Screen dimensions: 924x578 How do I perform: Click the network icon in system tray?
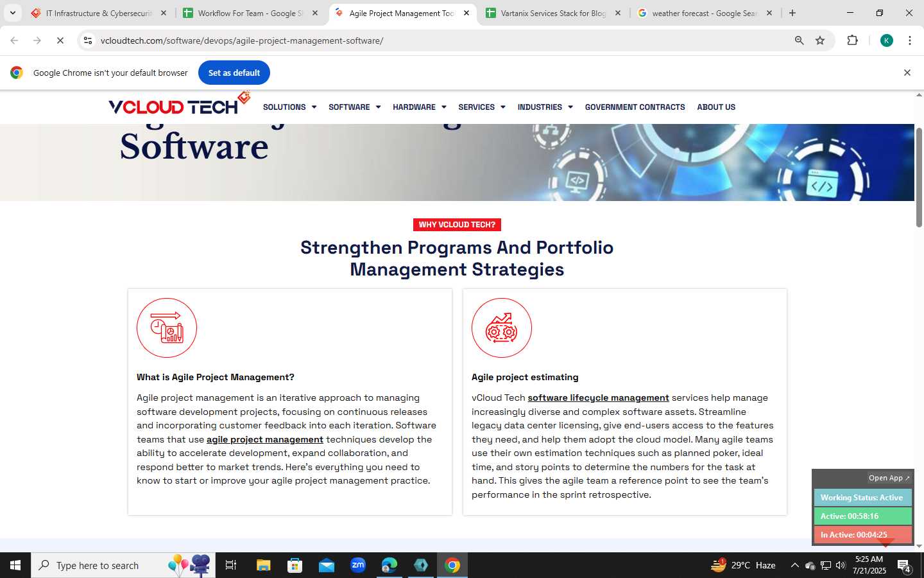pyautogui.click(x=825, y=565)
